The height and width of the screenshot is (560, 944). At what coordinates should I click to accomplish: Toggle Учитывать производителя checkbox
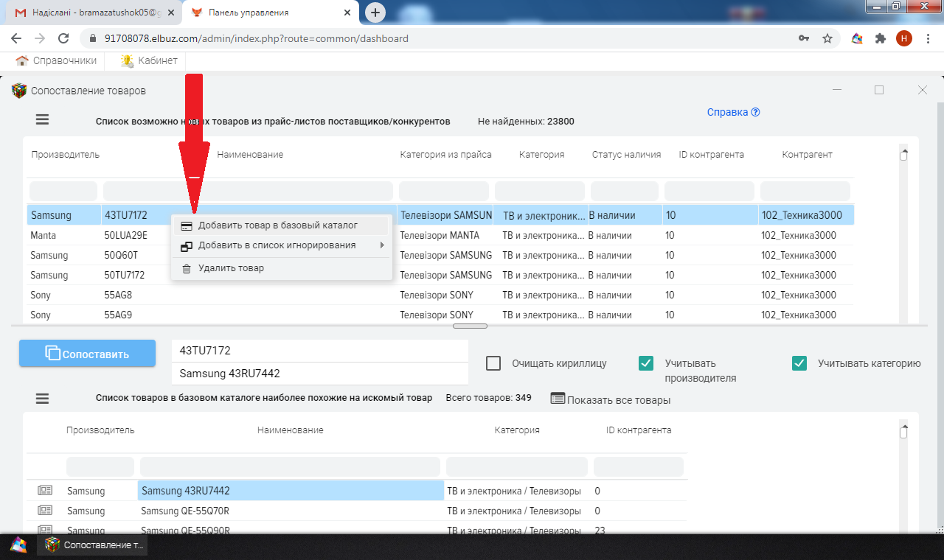[x=646, y=363]
